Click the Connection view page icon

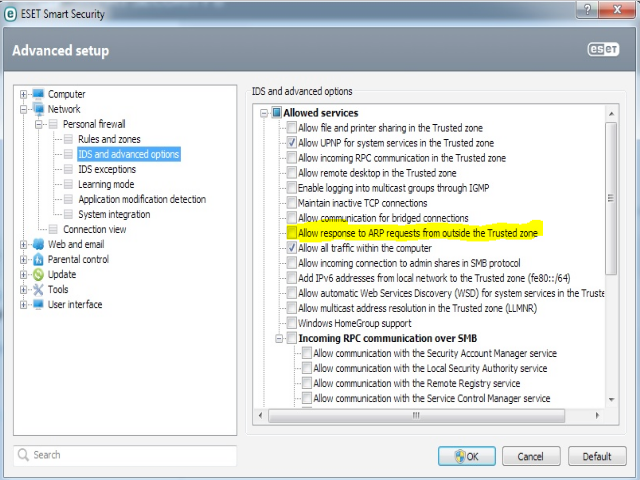coord(53,229)
